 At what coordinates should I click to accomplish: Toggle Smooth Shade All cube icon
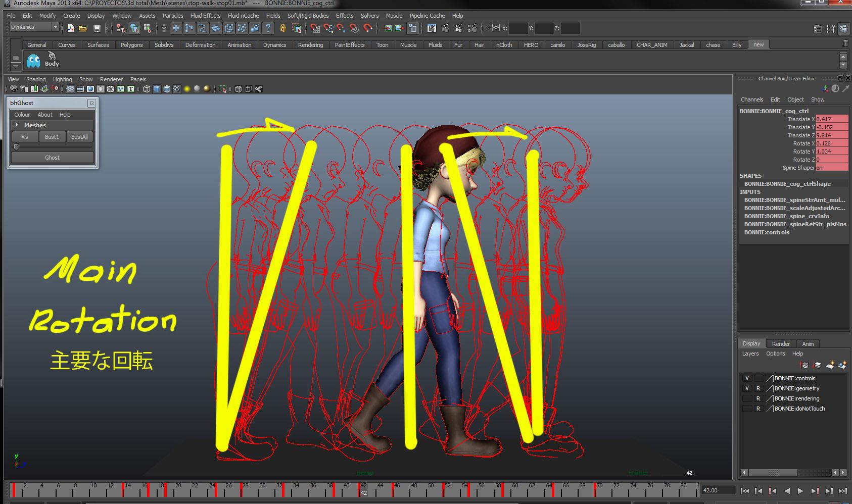[157, 89]
